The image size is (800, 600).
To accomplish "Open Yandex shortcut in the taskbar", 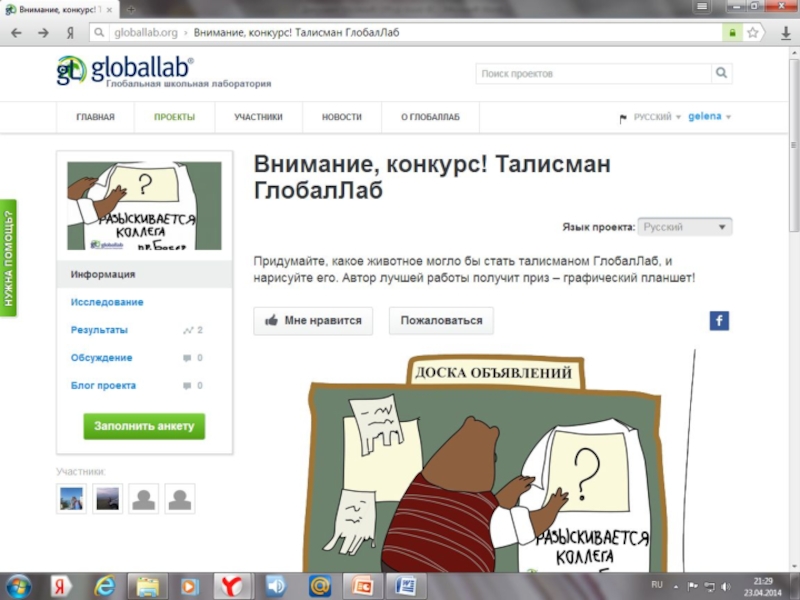I will [60, 587].
